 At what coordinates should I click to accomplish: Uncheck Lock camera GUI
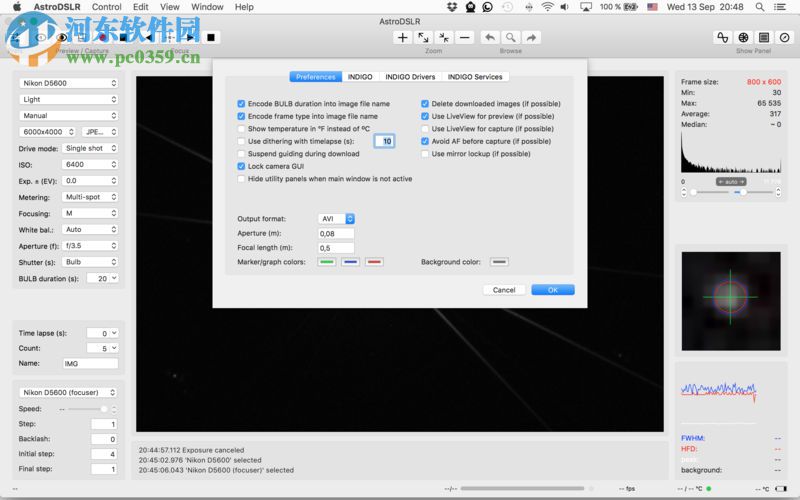(241, 166)
